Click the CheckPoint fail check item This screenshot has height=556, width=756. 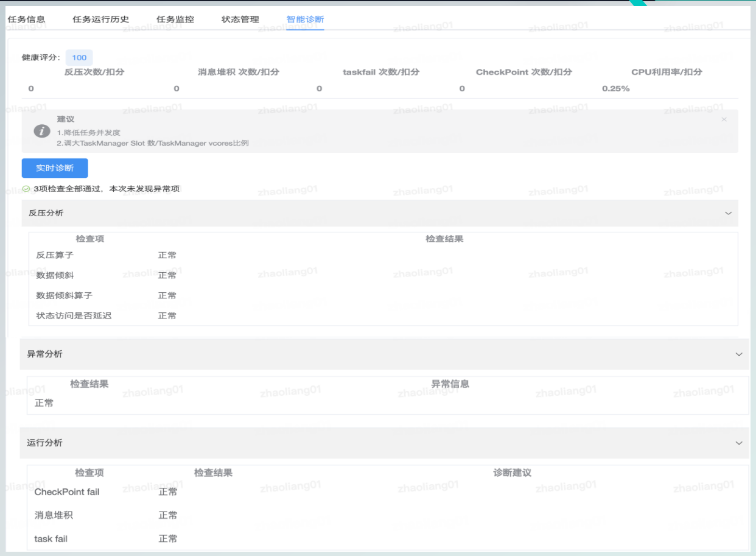(67, 491)
